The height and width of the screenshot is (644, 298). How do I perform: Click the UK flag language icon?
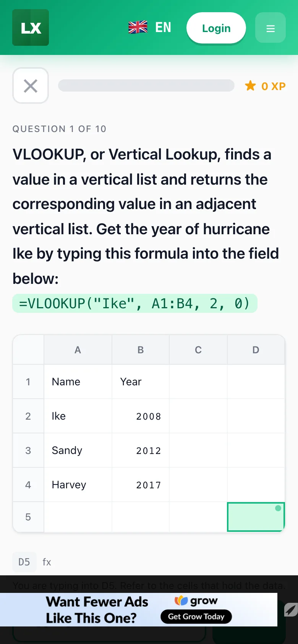click(x=138, y=27)
